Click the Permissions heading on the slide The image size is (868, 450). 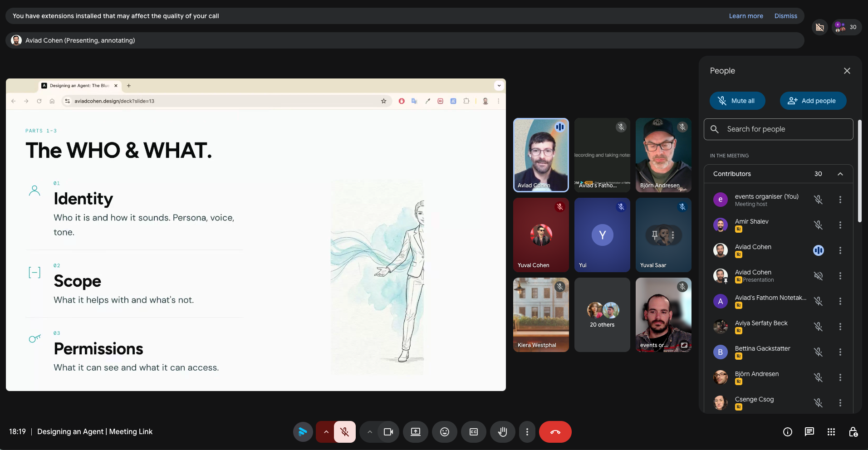pos(98,349)
